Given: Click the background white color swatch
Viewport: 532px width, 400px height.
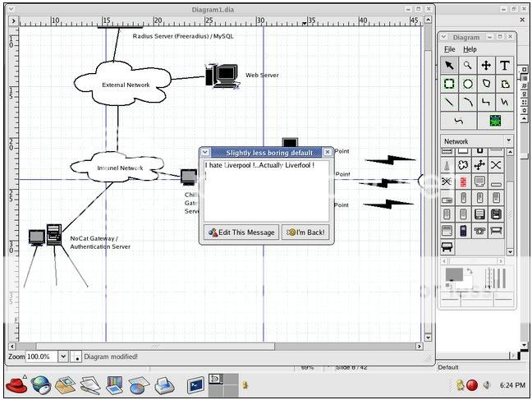Looking at the screenshot, I should click(467, 282).
